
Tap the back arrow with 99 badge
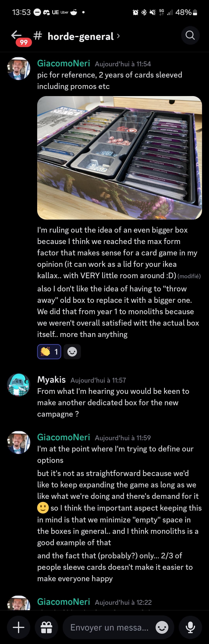tap(18, 36)
